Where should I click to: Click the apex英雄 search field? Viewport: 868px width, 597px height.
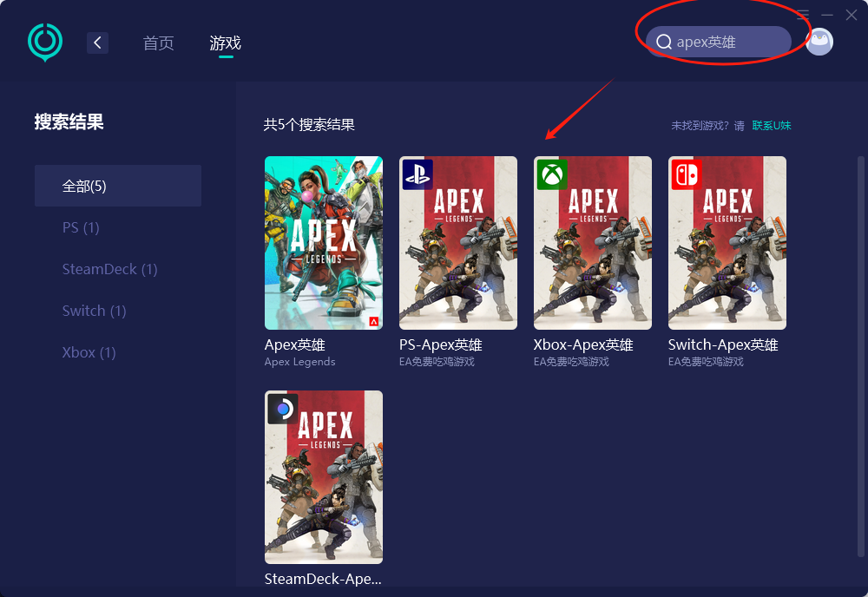[725, 42]
